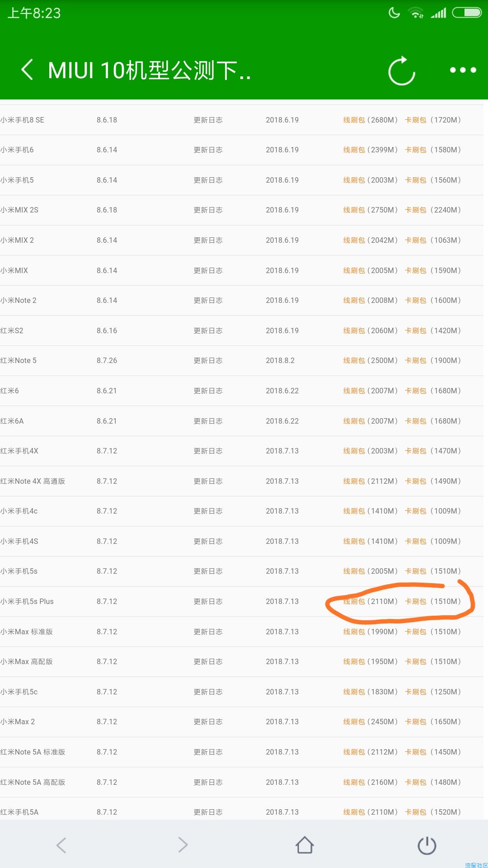Image resolution: width=488 pixels, height=868 pixels.
Task: Download 卡刷包 for 红米S2
Action: click(416, 330)
